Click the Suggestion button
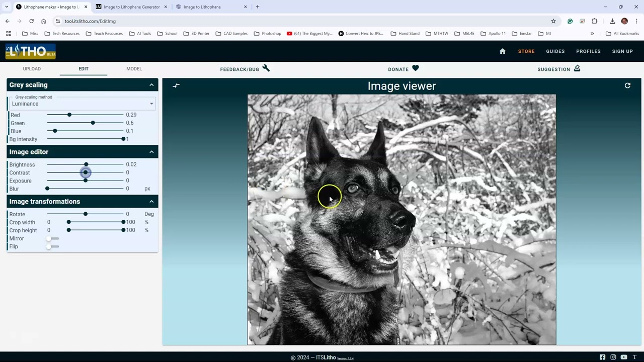Image resolution: width=644 pixels, height=362 pixels. coord(558,69)
